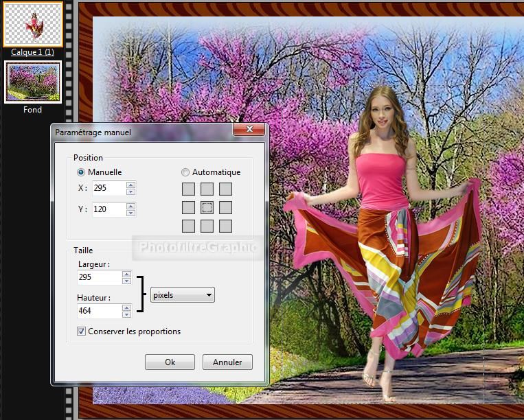Select the Automatique position radio button

click(185, 172)
